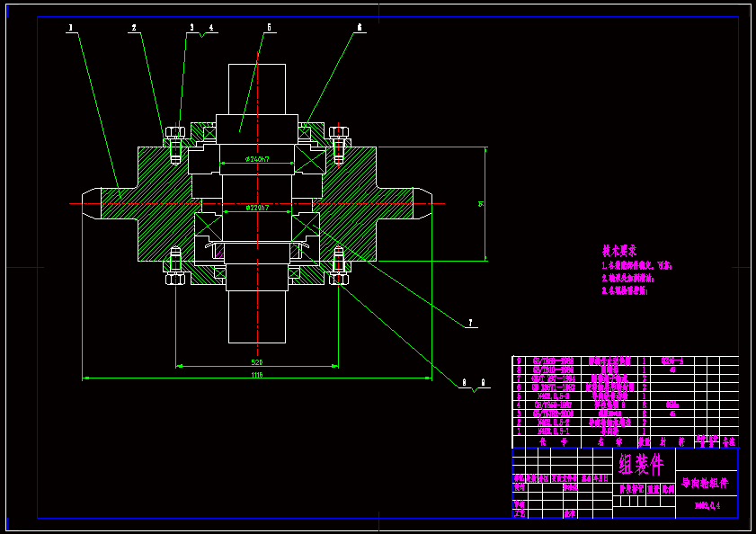
Task: Click part callout number 7
Action: point(470,323)
